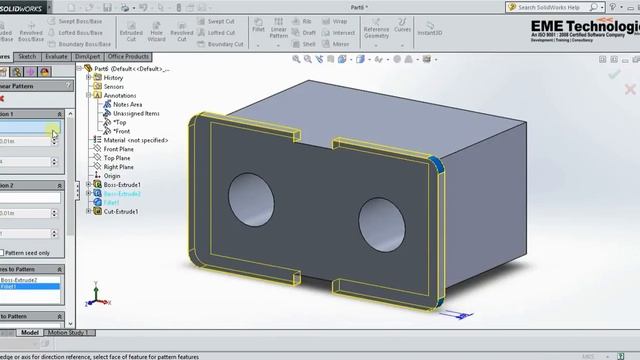640x360 pixels.
Task: Expand the Boss-Extrude2 feature node
Action: pos(89,193)
